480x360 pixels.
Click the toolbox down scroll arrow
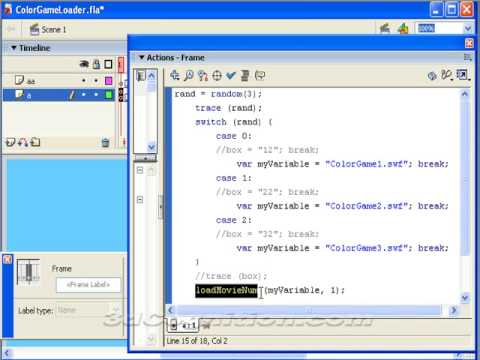pos(152,146)
